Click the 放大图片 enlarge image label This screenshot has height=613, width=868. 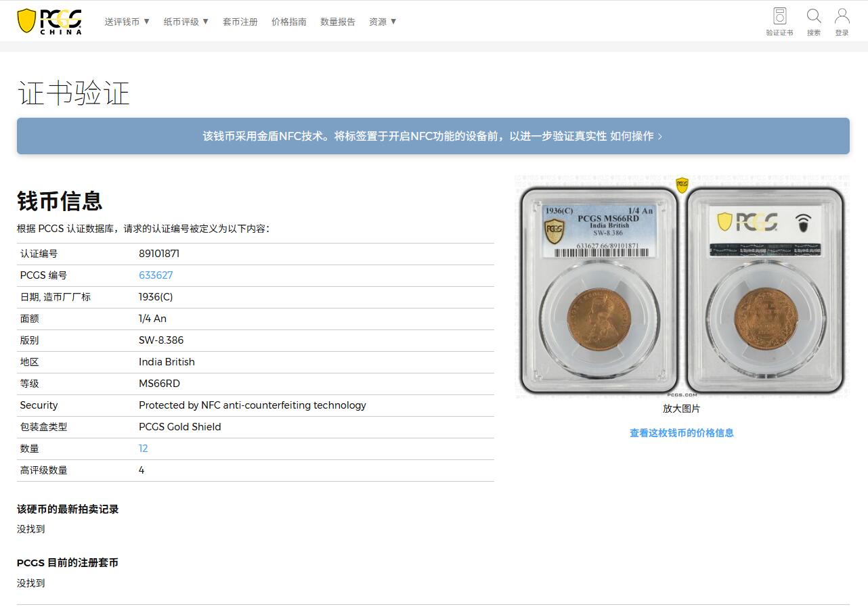[681, 409]
